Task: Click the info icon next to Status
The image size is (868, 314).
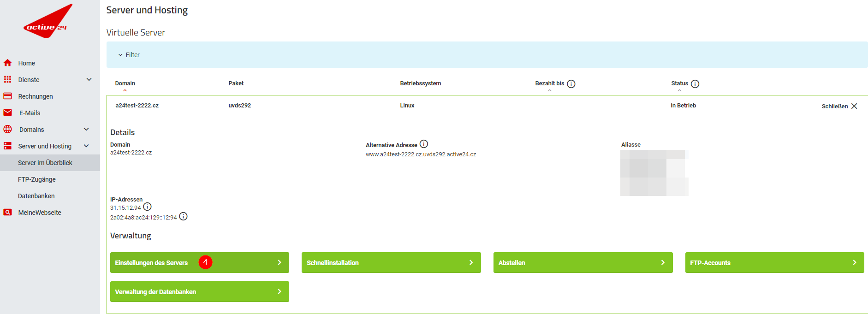Action: (x=695, y=84)
